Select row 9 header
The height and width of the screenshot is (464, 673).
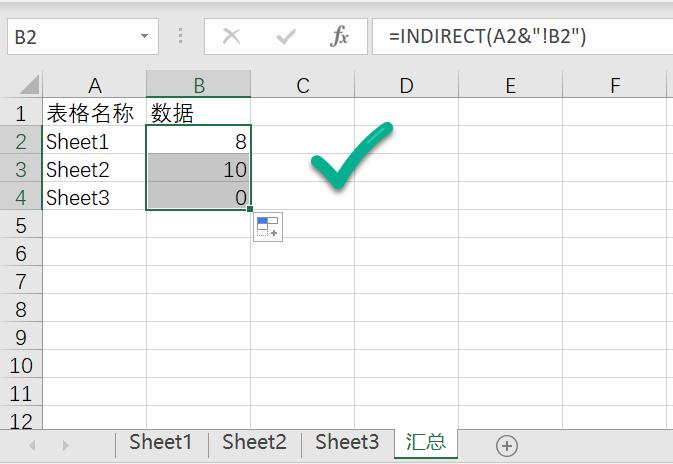(x=21, y=337)
